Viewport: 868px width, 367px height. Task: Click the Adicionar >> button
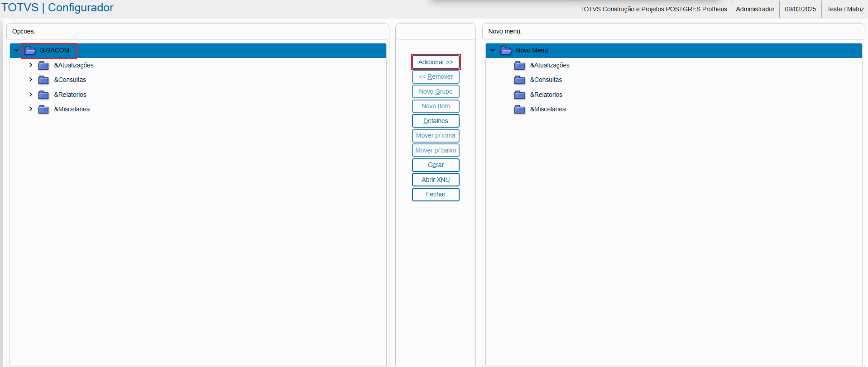click(436, 62)
